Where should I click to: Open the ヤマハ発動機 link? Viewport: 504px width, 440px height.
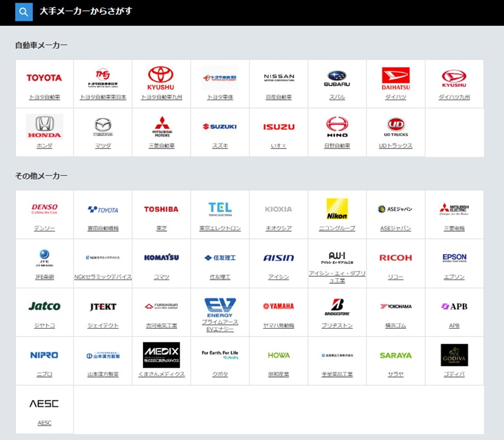(279, 325)
